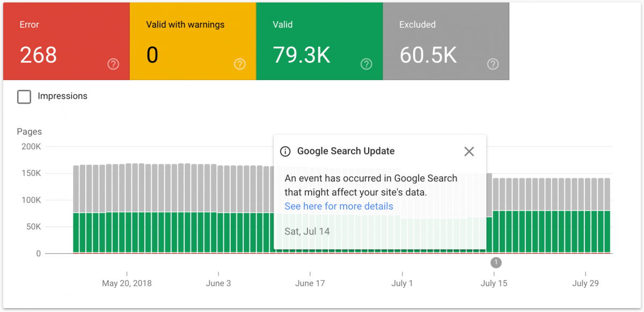The height and width of the screenshot is (312, 644).
Task: Toggle the Excluded status card
Action: point(445,41)
